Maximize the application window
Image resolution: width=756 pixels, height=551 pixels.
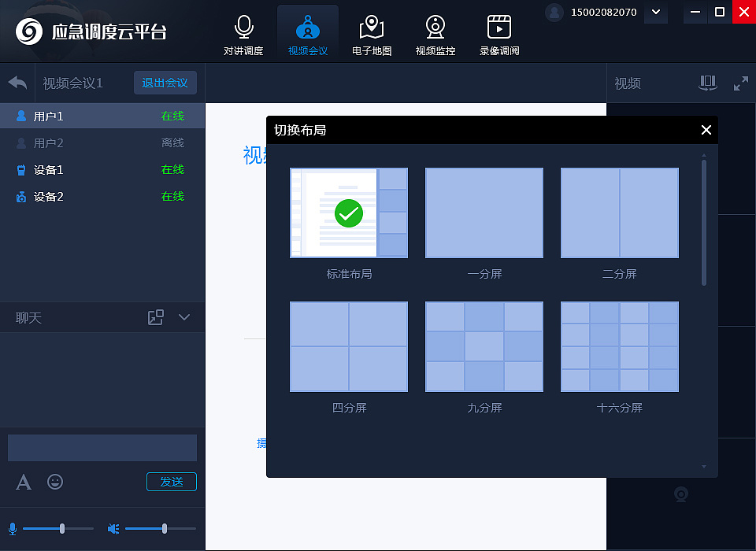click(x=719, y=12)
